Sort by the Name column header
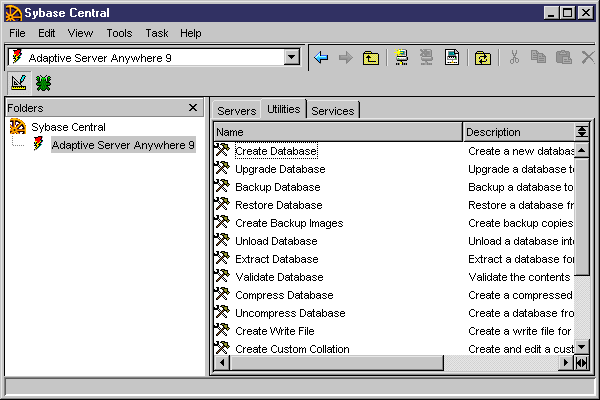Screen dimensions: 600x400 (x=338, y=132)
